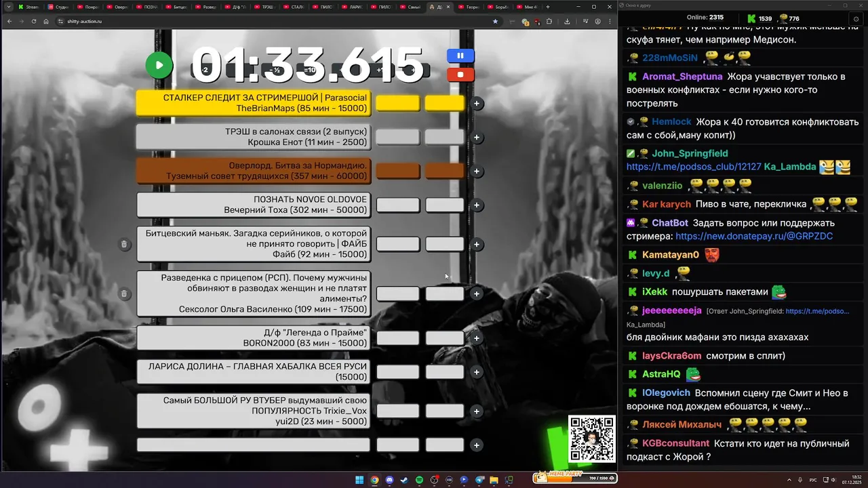
Task: Open Telegram from the taskbar
Action: click(479, 480)
